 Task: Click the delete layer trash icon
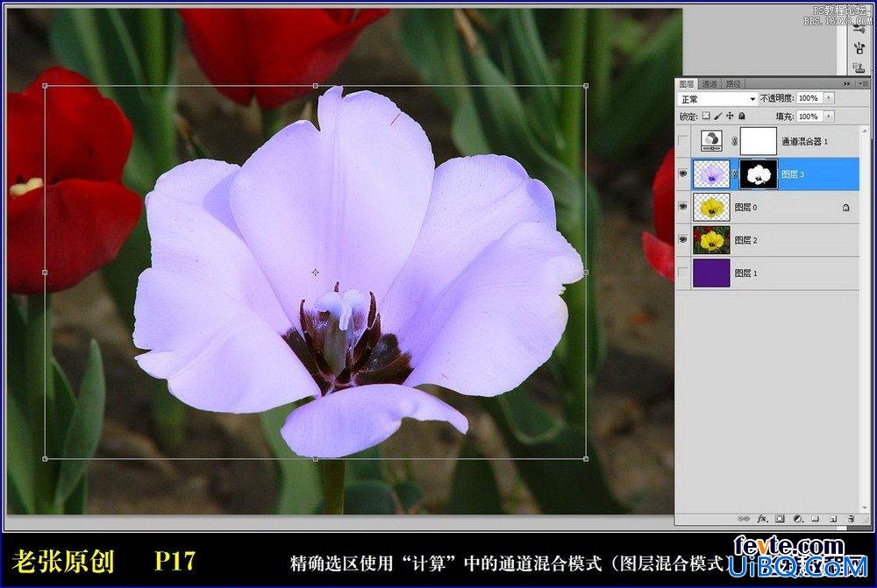click(x=851, y=519)
